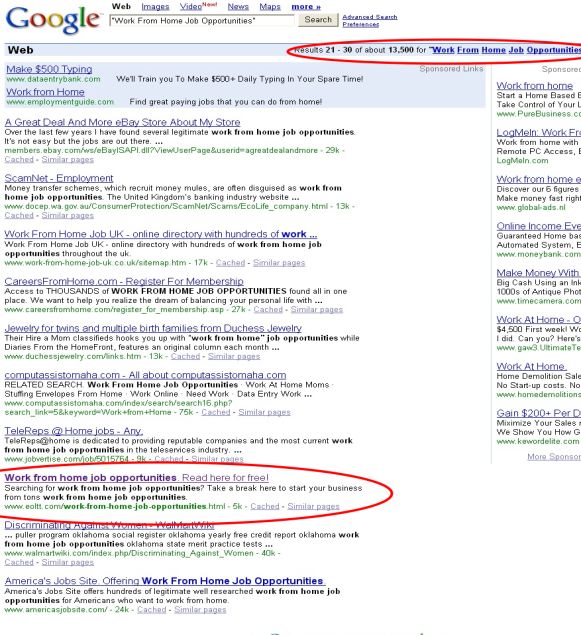Open 'Work from home job opportunities. Read here' result

point(136,478)
